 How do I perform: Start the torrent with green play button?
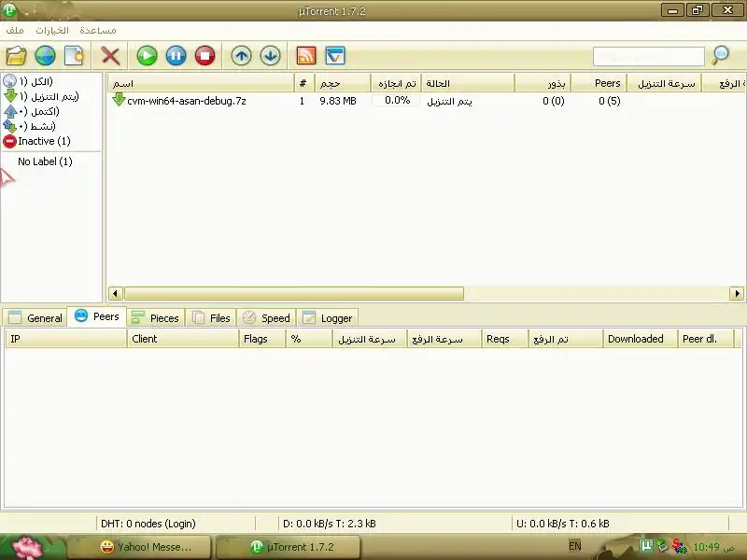pos(147,56)
